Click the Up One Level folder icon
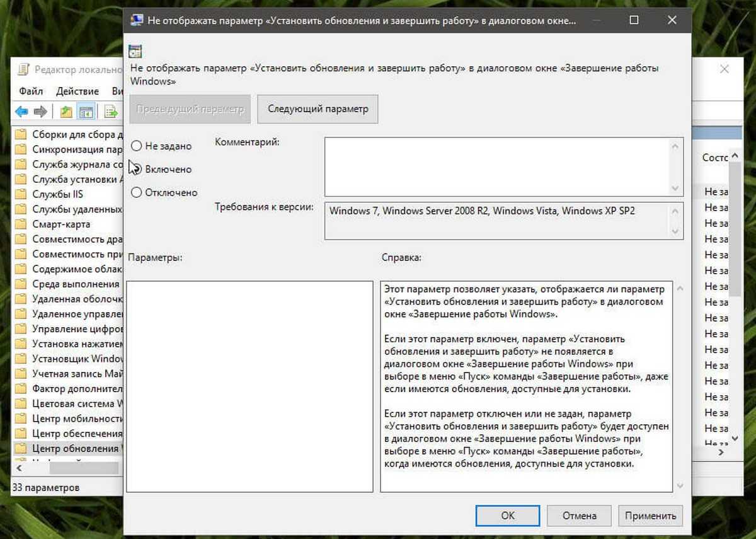The image size is (756, 539). [x=66, y=112]
